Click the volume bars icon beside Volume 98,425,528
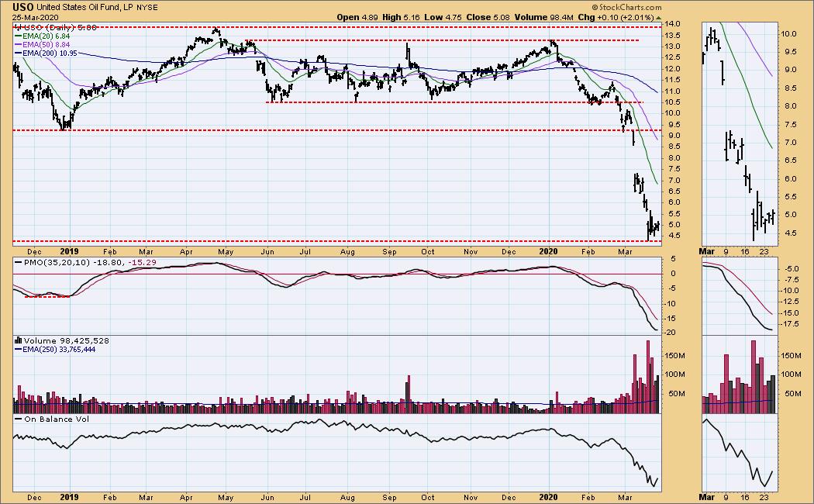The width and height of the screenshot is (814, 504). click(x=18, y=340)
